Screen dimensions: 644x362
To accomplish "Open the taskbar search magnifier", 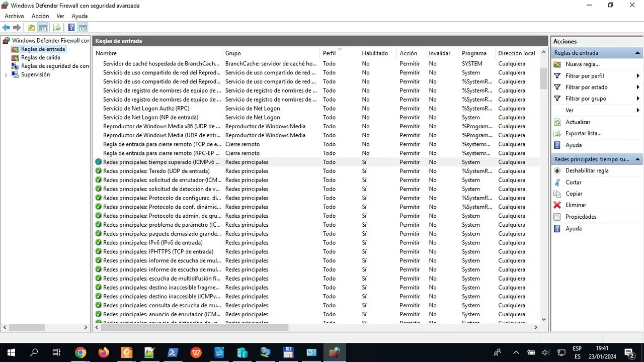I will [x=34, y=352].
